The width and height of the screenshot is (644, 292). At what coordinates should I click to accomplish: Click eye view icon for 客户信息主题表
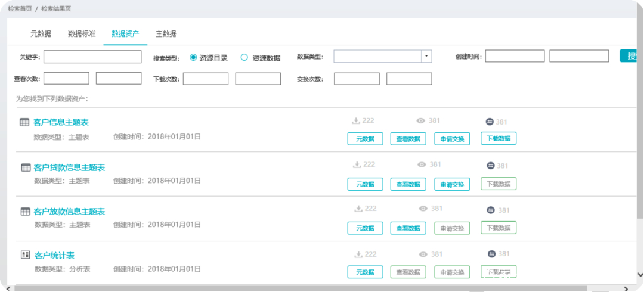click(421, 121)
